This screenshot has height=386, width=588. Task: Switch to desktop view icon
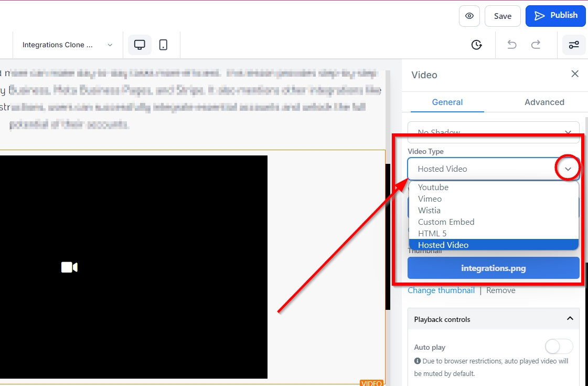[x=140, y=45]
